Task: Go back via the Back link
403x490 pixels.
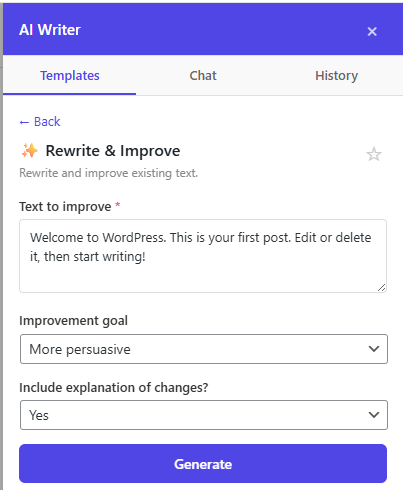Action: click(x=40, y=122)
